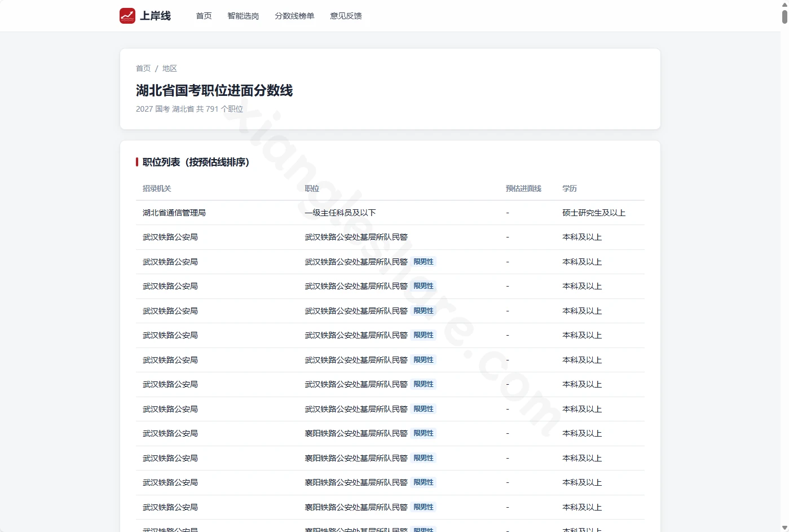
Task: Click the 上岸线 site name text
Action: point(156,16)
